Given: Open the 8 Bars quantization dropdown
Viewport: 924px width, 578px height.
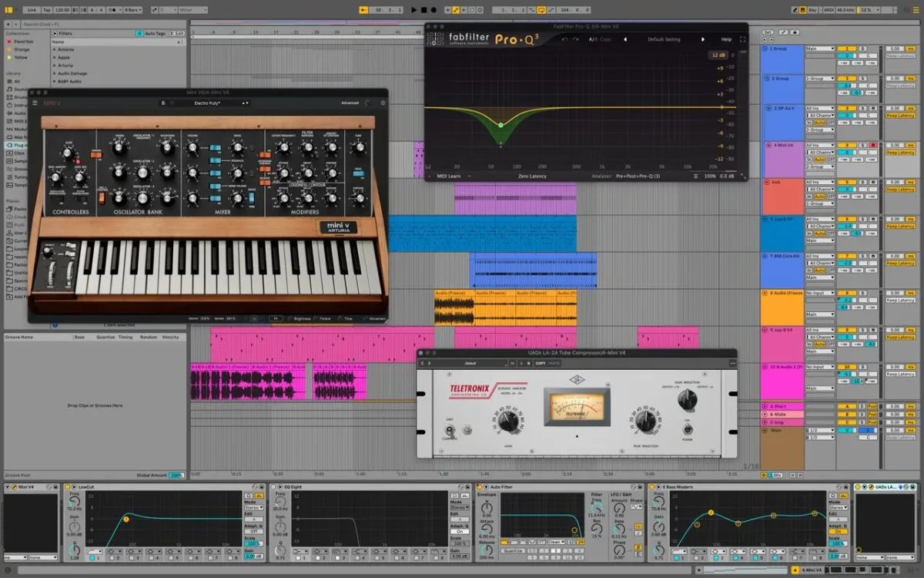Looking at the screenshot, I should pos(133,10).
